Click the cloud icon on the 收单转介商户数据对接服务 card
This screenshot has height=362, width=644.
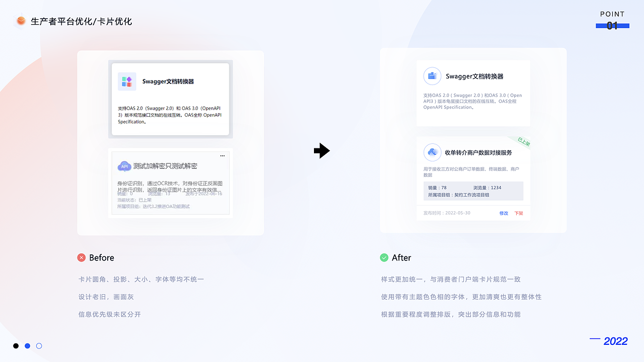pyautogui.click(x=432, y=152)
